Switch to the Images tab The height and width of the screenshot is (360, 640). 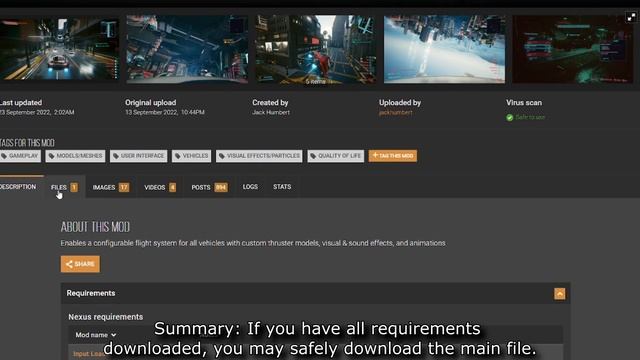111,187
